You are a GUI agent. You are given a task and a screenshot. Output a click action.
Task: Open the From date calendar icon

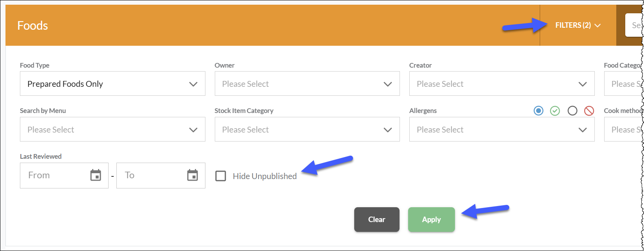96,175
